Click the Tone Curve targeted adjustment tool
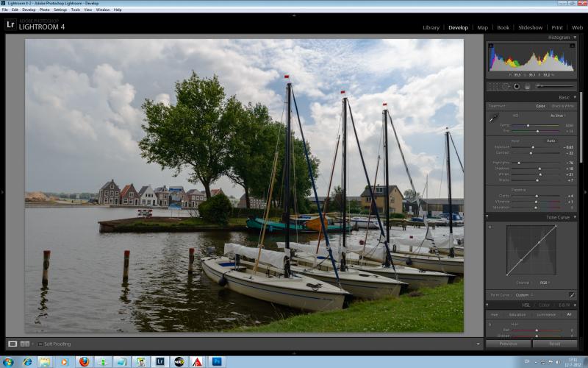This screenshot has width=588, height=368. click(x=490, y=227)
